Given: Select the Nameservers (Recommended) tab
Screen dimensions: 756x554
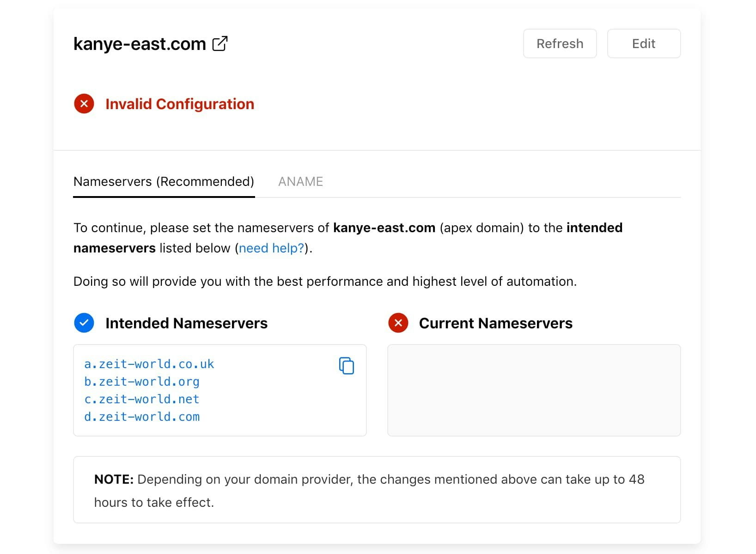Looking at the screenshot, I should (x=164, y=182).
